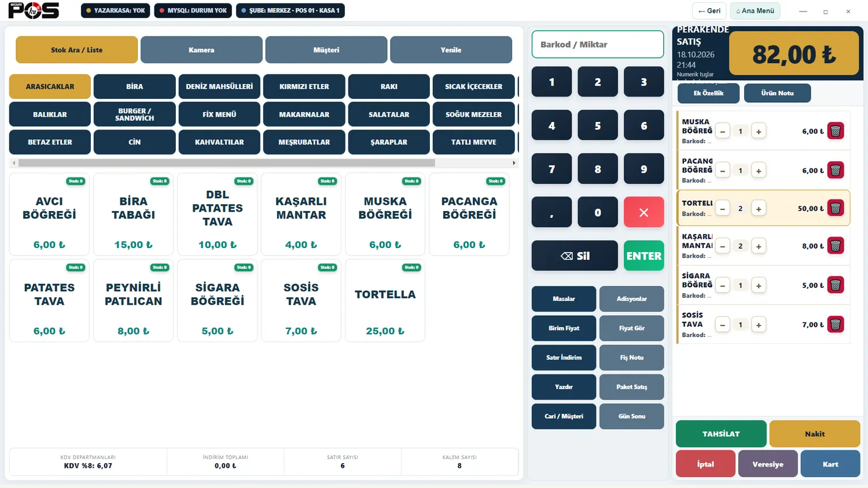Decrease TORTELLA quantity with minus
This screenshot has height=488, width=868.
(722, 209)
